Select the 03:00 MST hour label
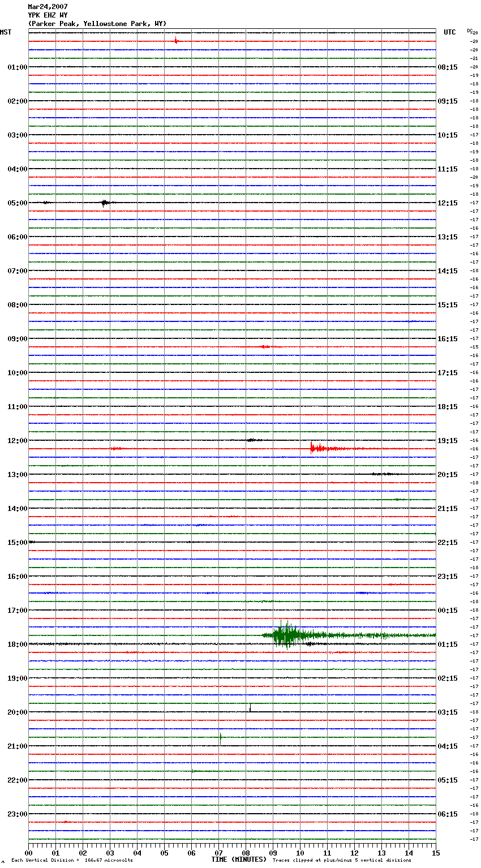 pos(18,135)
